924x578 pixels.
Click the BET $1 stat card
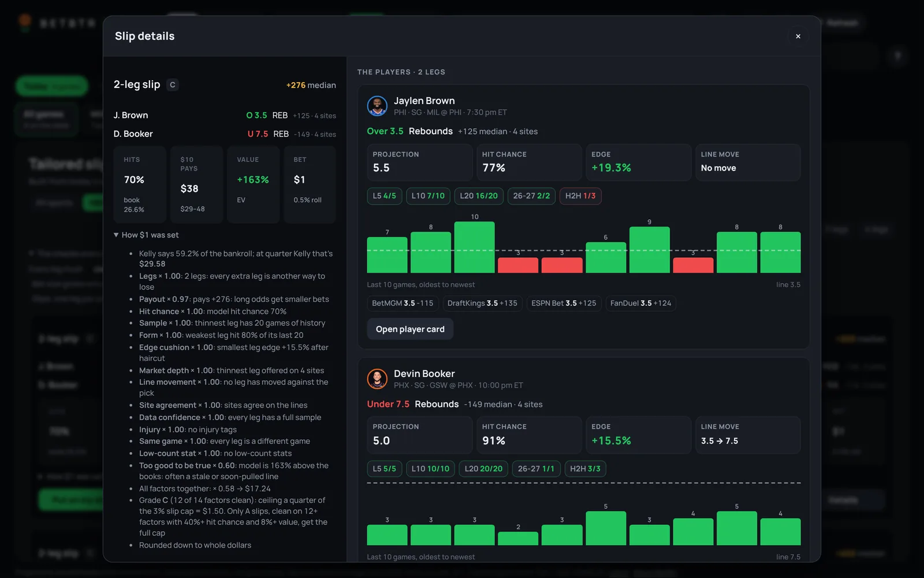[x=310, y=184]
